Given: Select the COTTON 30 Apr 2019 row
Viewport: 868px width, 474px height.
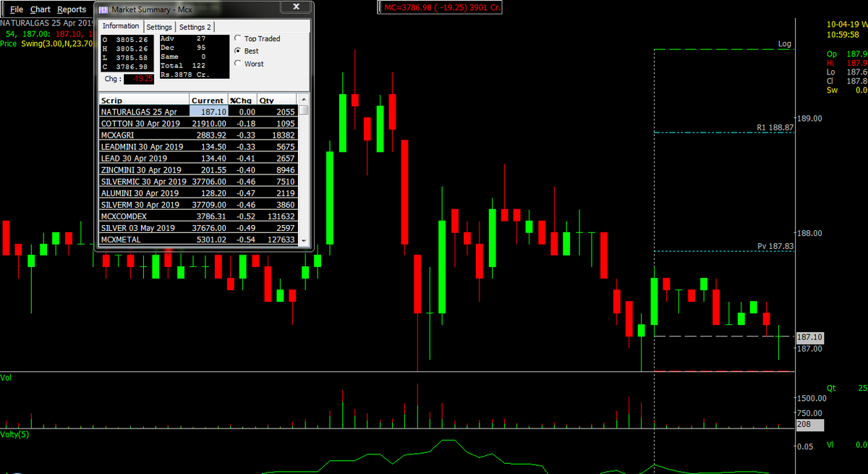Looking at the screenshot, I should click(x=198, y=124).
